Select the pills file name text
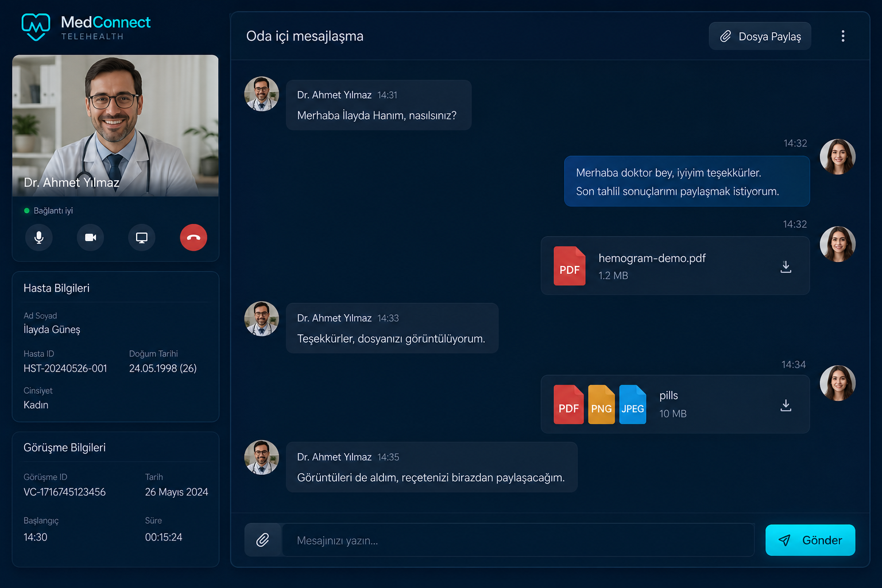Image resolution: width=882 pixels, height=588 pixels. (668, 396)
